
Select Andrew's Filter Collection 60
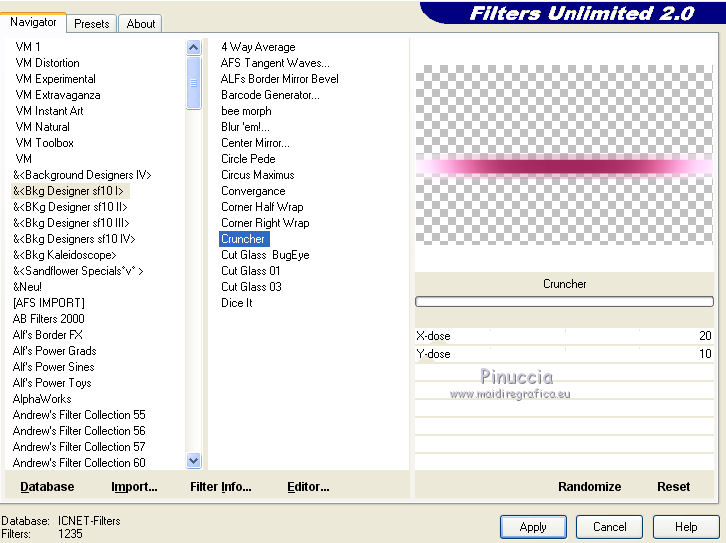point(79,463)
